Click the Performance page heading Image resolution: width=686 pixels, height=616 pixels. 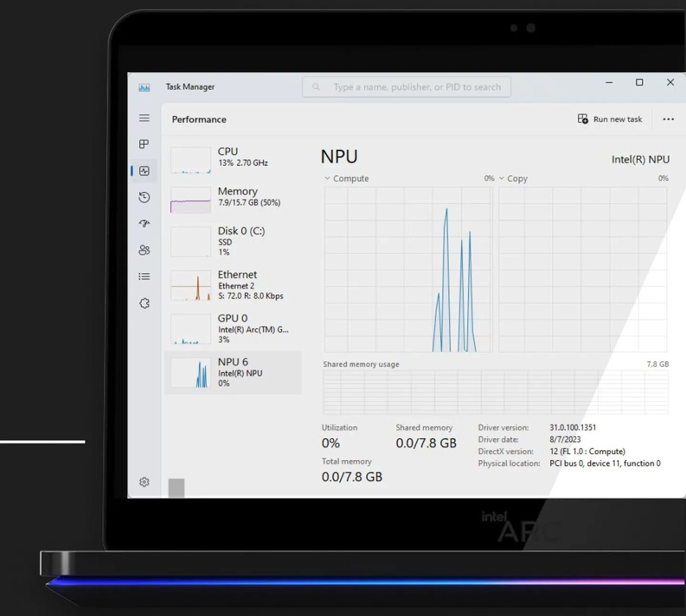point(199,119)
